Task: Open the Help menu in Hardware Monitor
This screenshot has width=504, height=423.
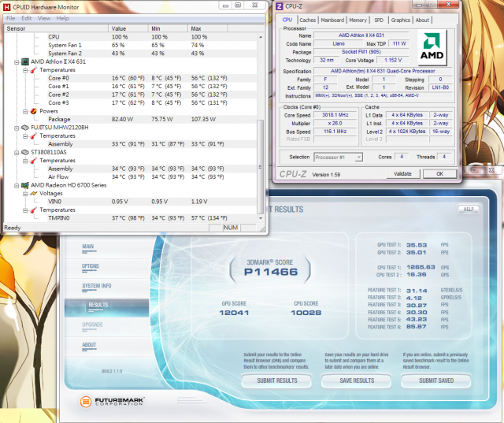Action: pyautogui.click(x=63, y=18)
